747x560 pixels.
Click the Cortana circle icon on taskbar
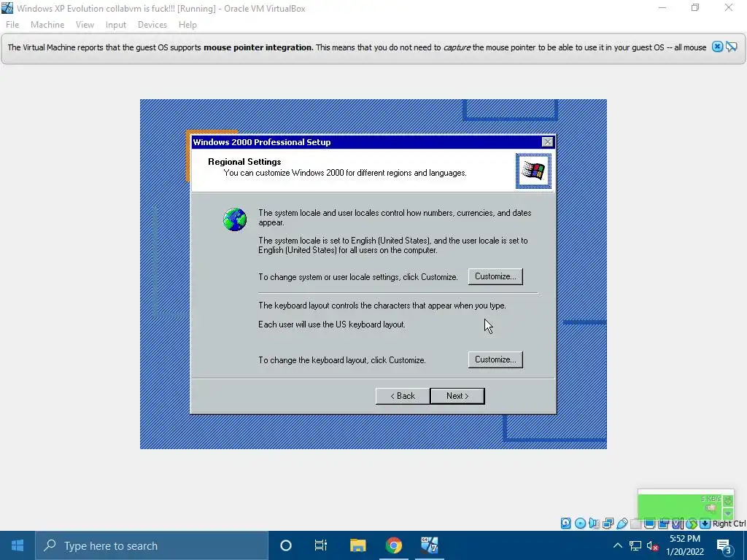[x=285, y=545]
